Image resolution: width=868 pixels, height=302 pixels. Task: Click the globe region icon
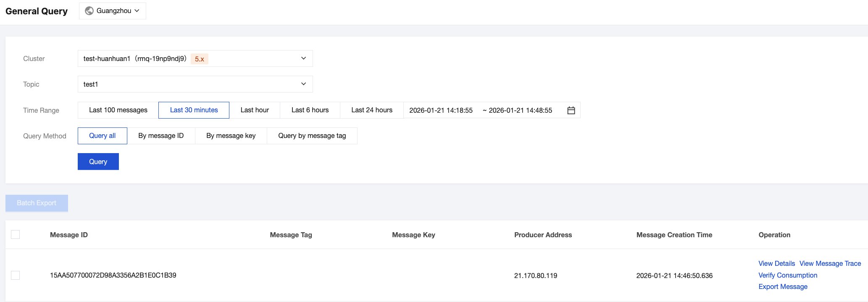tap(89, 11)
